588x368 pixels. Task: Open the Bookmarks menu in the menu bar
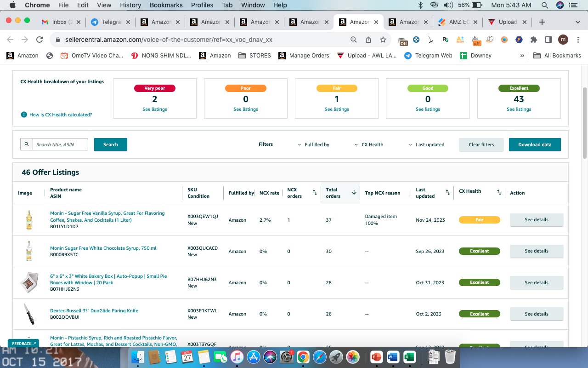pos(166,5)
